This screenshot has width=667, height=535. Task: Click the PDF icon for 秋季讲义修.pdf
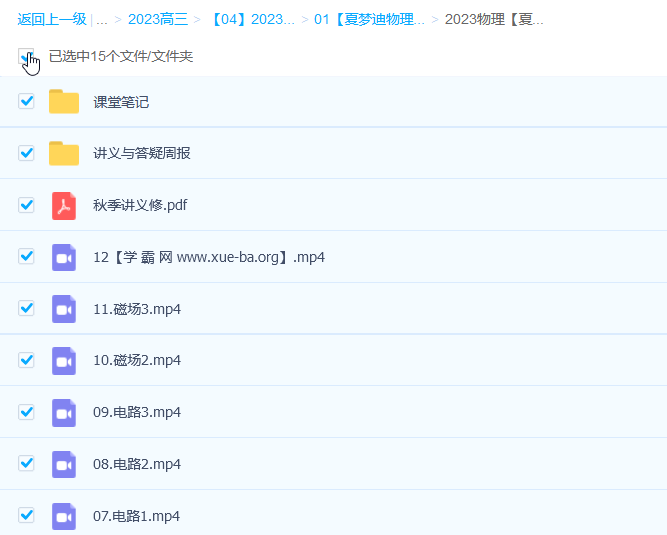(x=64, y=205)
